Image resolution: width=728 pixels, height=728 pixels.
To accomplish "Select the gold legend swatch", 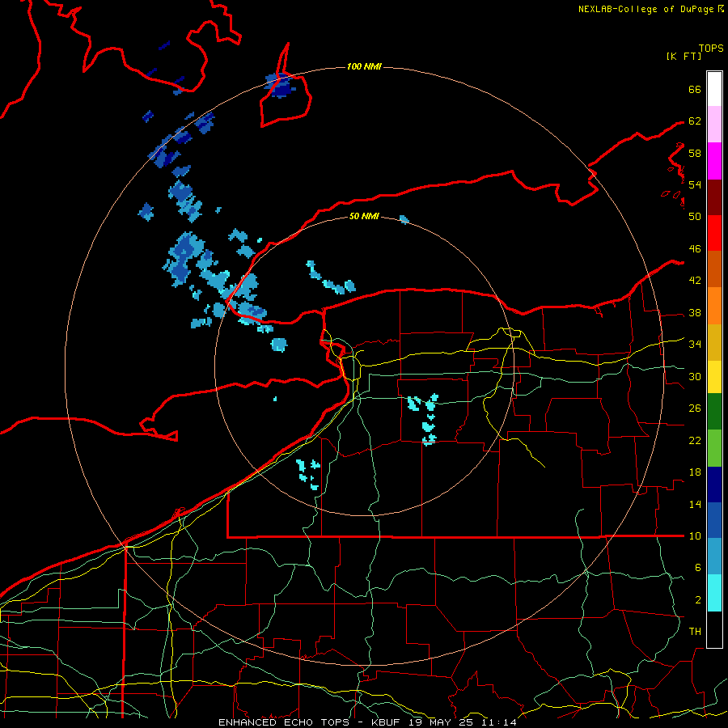I will (714, 342).
